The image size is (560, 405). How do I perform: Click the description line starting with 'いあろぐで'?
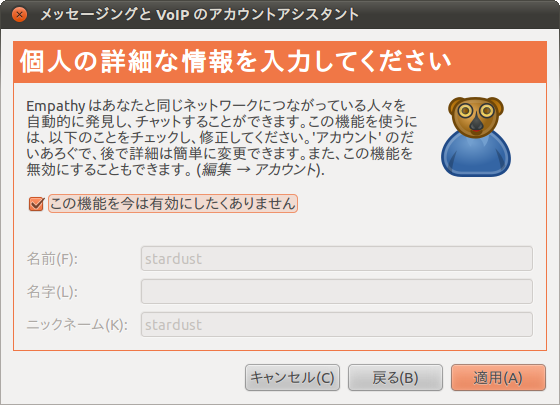coord(220,154)
